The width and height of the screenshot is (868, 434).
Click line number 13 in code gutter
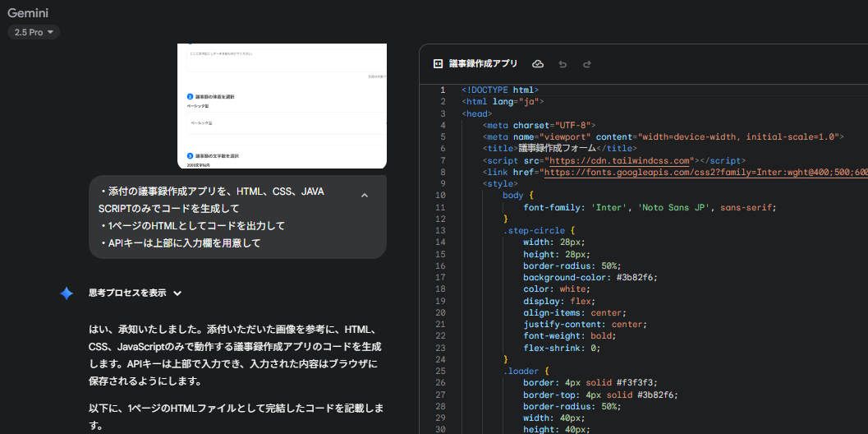point(440,230)
